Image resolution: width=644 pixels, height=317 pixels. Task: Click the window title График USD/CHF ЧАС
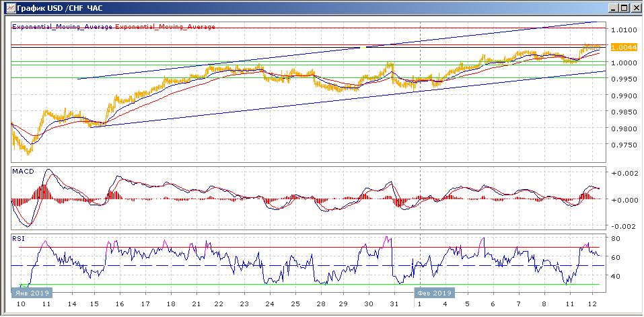[60, 8]
